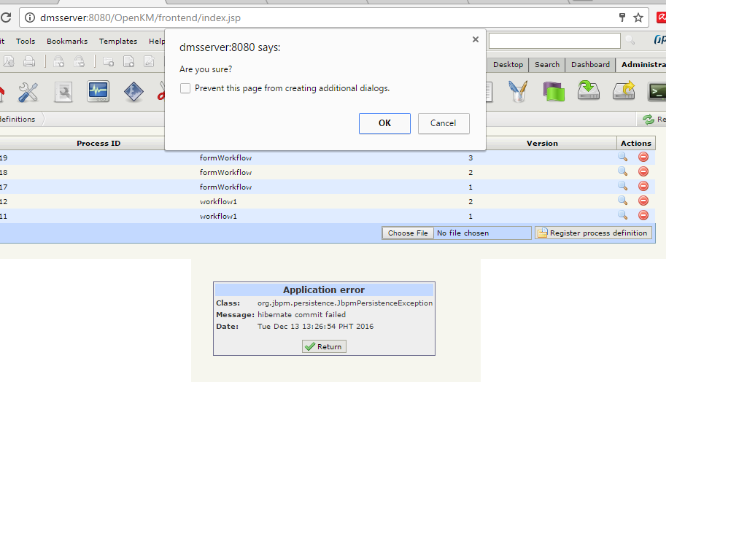Switch to the Dashboard tab

coord(590,65)
